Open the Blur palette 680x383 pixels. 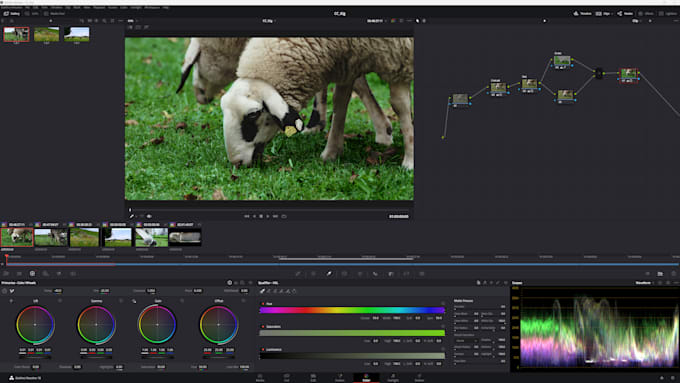pos(391,274)
